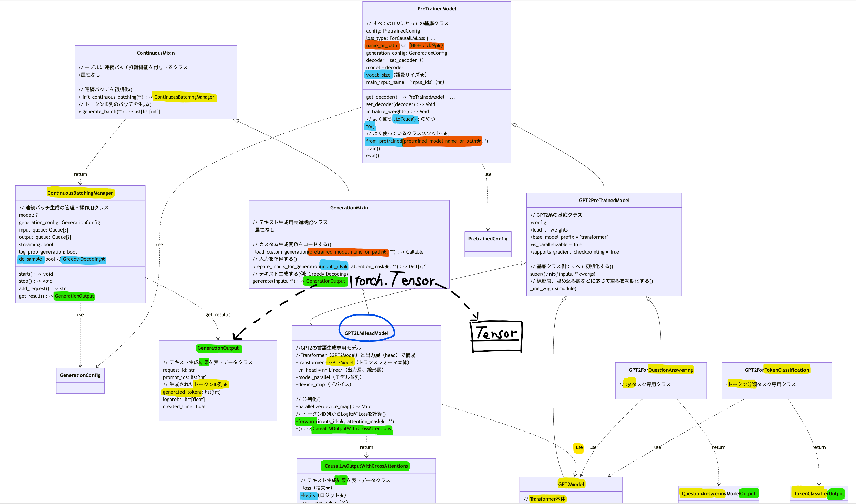Screen dimensions: 856x504
Task: Select the GenerationMixin class title
Action: pos(349,208)
